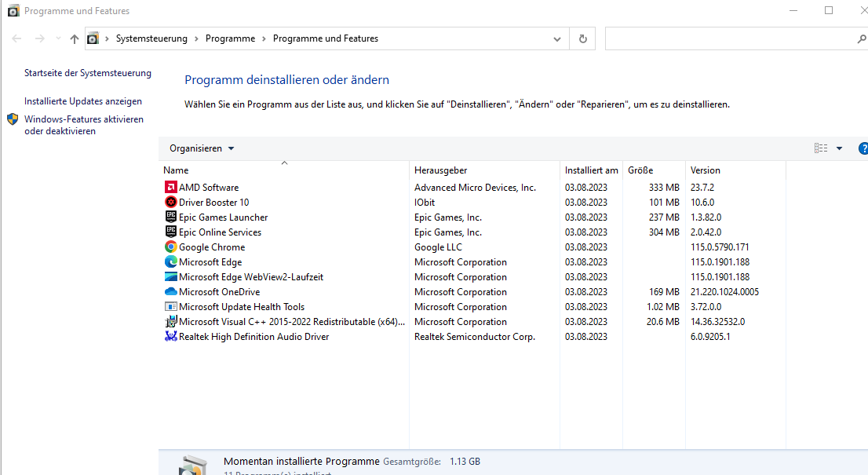Select Realtek High Definition Audio Driver
868x475 pixels.
253,337
